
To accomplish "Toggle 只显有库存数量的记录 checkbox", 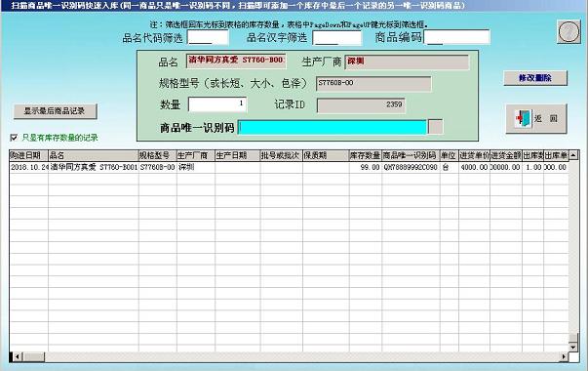I will coord(14,138).
